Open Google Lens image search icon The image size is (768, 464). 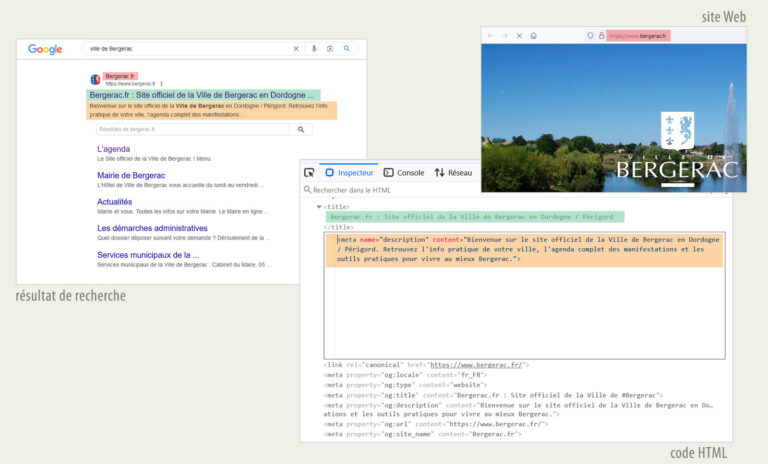[x=330, y=49]
